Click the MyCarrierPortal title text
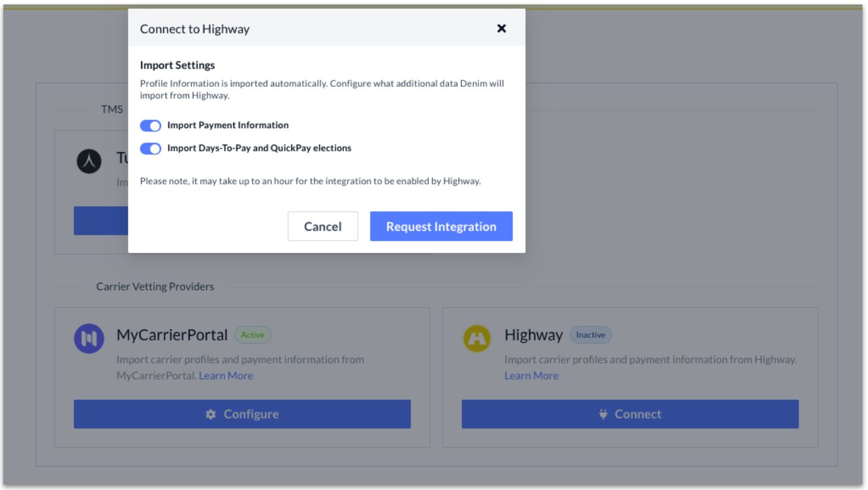 (x=172, y=335)
